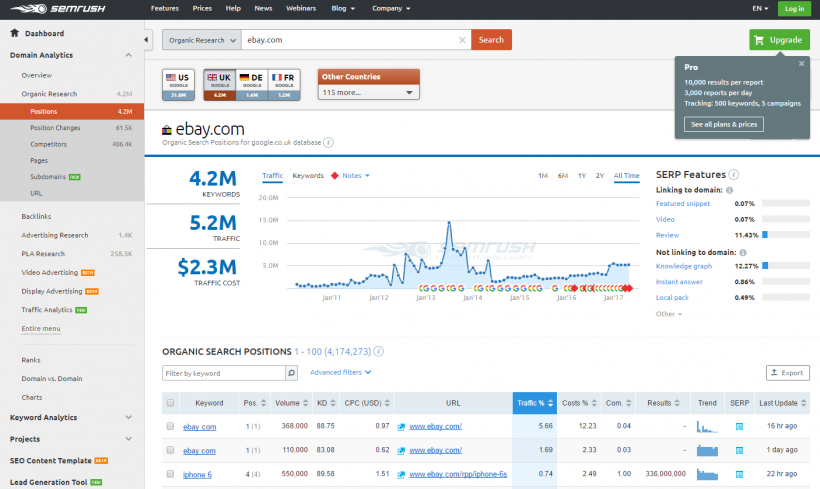Click the red diamond Notes marker icon

pos(335,176)
